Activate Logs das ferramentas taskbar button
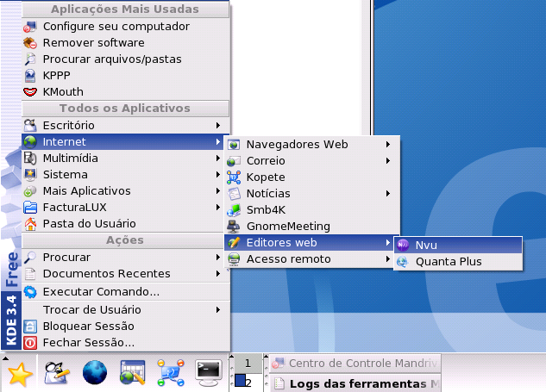The width and height of the screenshot is (546, 392). coord(355,383)
